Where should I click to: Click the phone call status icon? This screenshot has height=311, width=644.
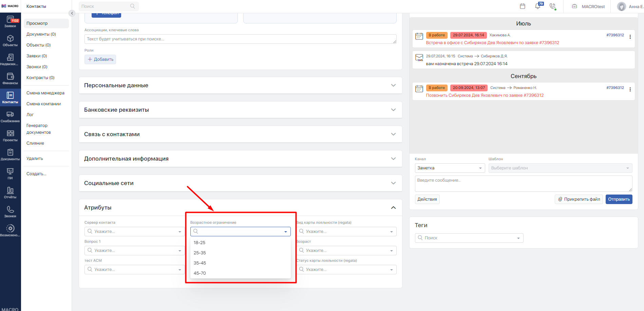(x=553, y=6)
